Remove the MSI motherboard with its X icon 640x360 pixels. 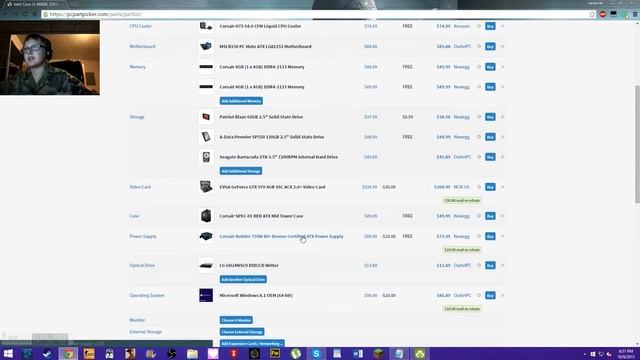(502, 47)
